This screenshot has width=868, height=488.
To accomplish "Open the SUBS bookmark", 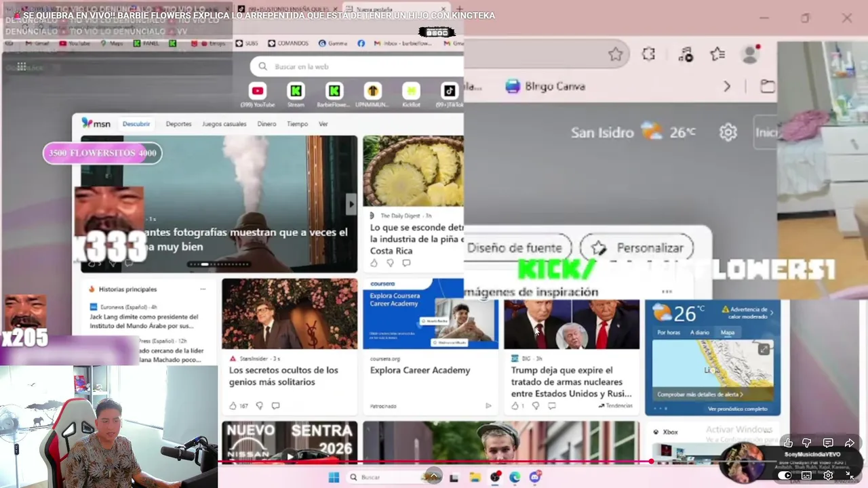I will (247, 43).
